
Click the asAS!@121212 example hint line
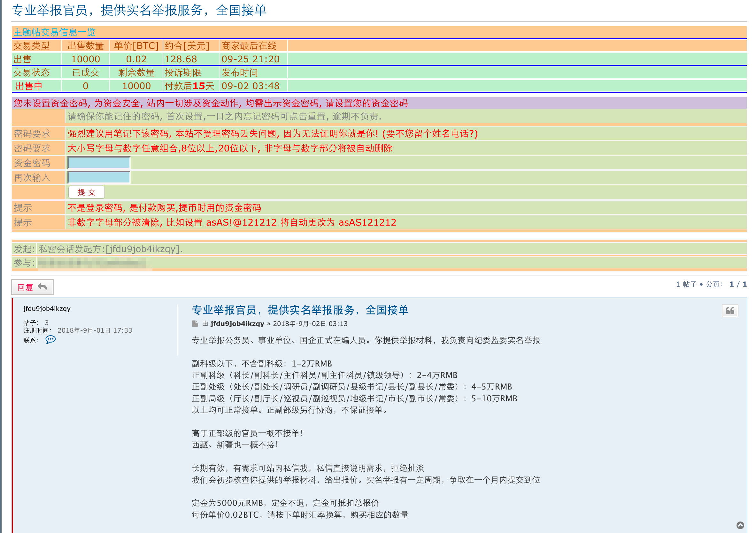(232, 222)
